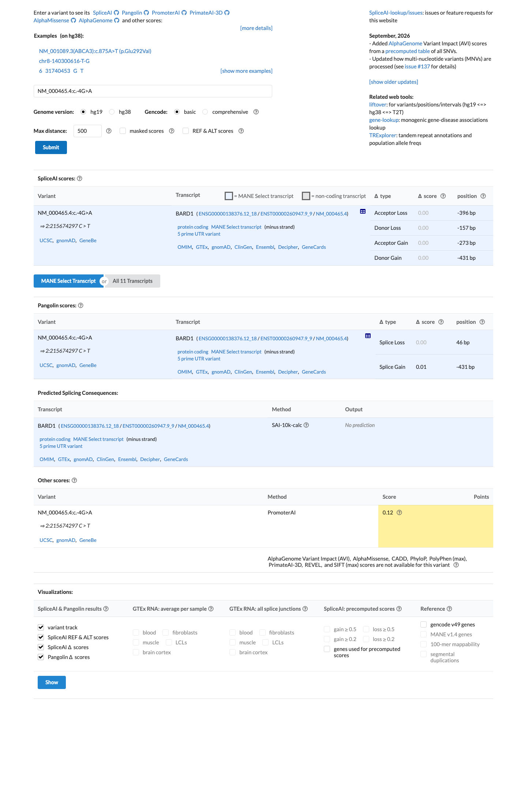Switch to All 11 Transcripts tab

click(x=132, y=281)
